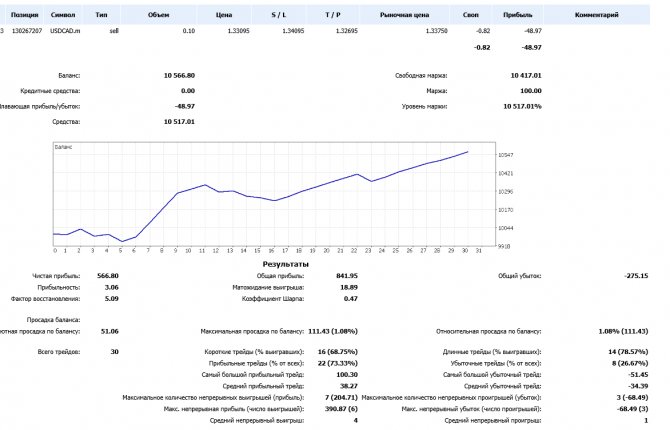Screen dimensions: 670x430
Task: Click the Тип column header
Action: tap(101, 15)
